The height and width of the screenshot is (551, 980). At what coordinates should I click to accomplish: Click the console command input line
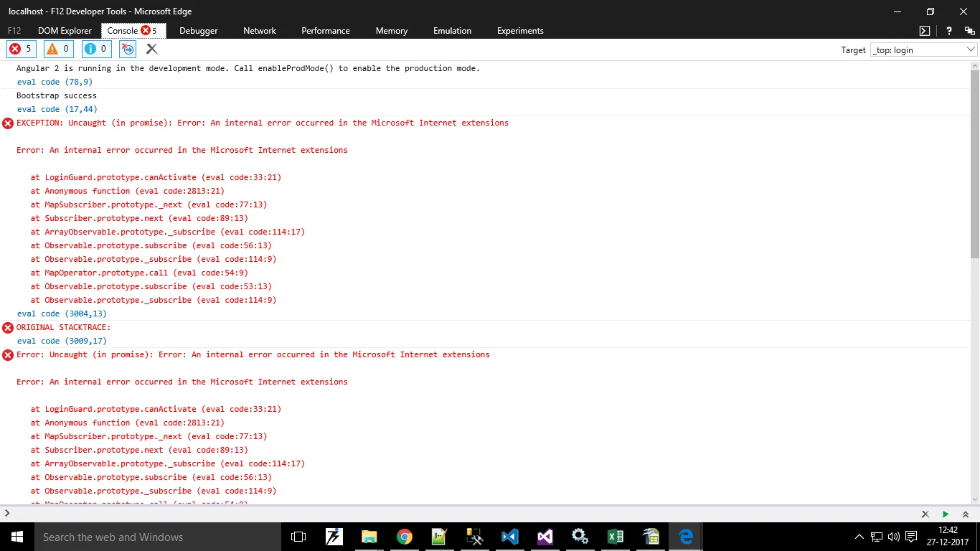pyautogui.click(x=459, y=514)
